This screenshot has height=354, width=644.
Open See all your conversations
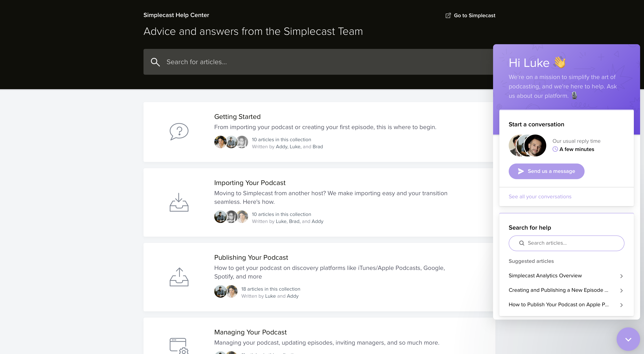[x=540, y=197]
